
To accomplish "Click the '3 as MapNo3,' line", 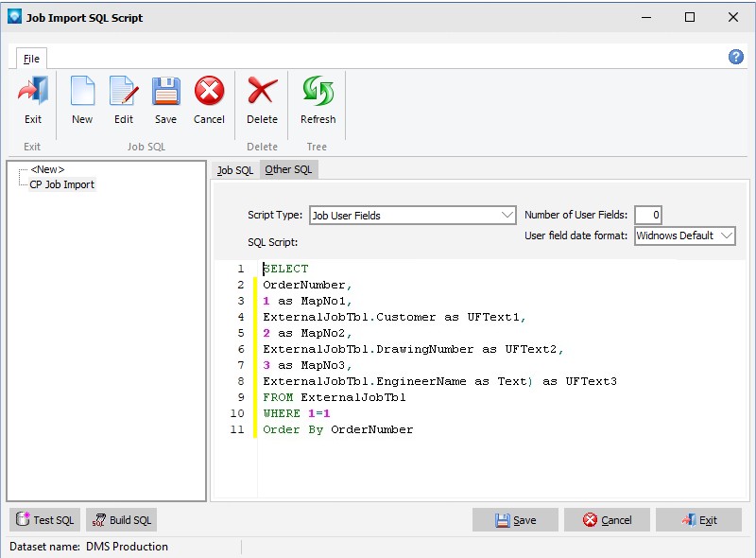I will tap(308, 365).
